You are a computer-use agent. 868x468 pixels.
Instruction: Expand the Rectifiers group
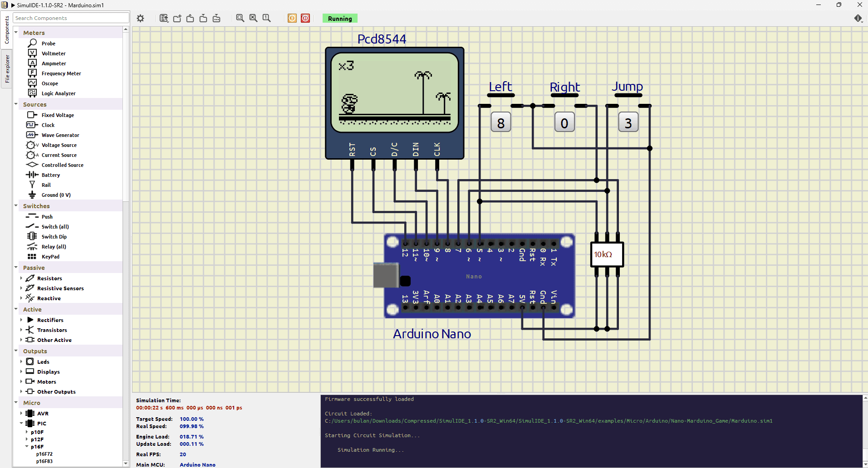point(21,320)
